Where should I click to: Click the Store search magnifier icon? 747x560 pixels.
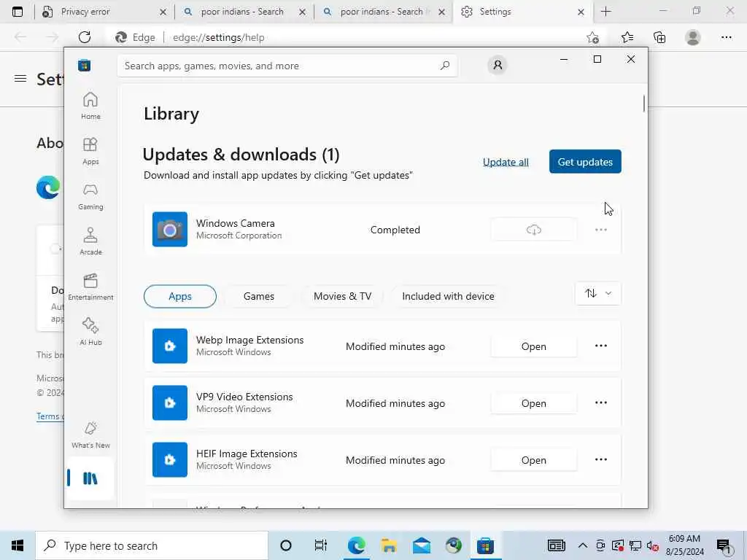[444, 66]
